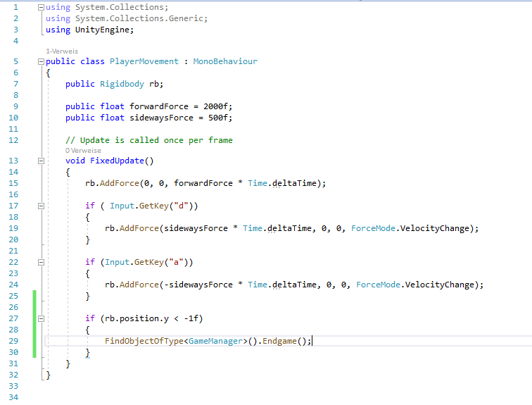Open the "0 Verweise" CodeLens link
The image size is (532, 405).
(83, 150)
